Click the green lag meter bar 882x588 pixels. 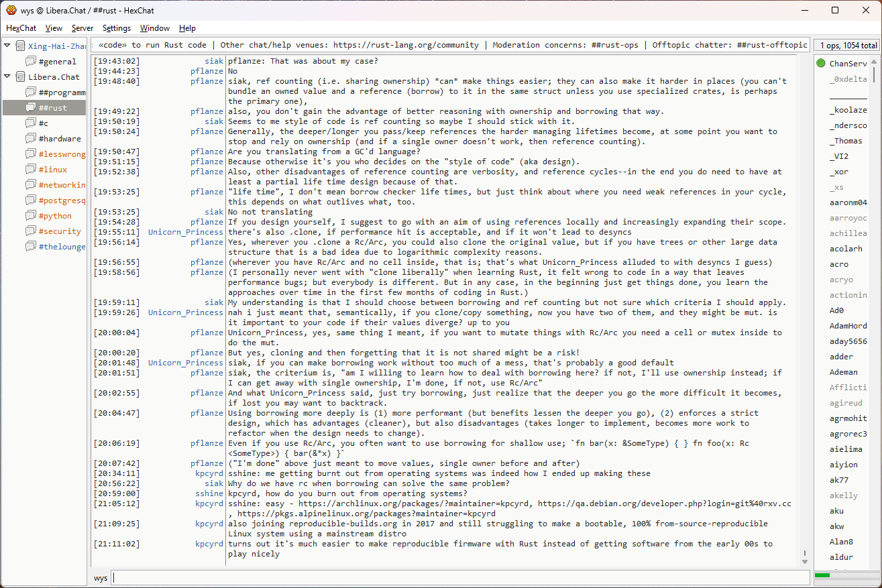pyautogui.click(x=822, y=575)
